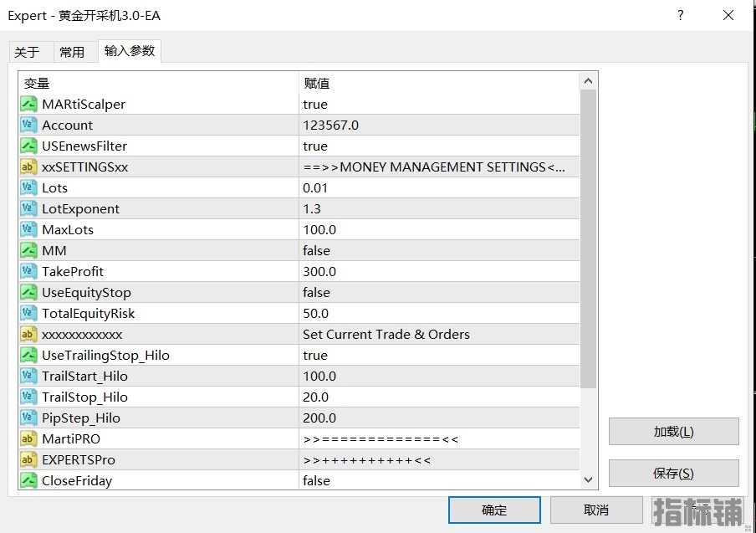Click the MaxLots numeric type icon

28,229
